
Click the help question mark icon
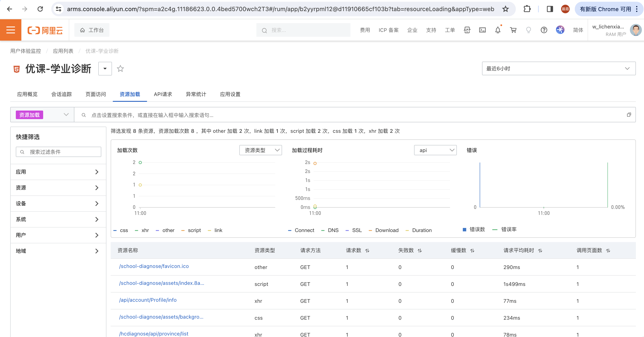click(x=544, y=30)
